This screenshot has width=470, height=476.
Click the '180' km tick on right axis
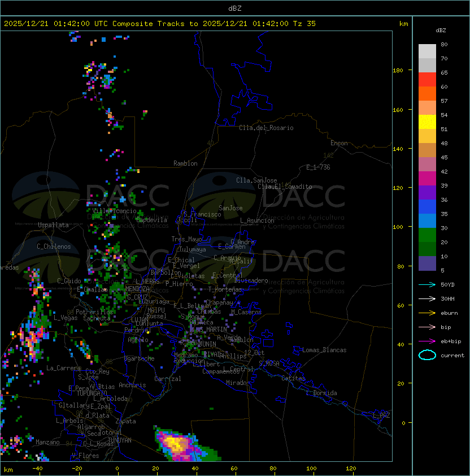pyautogui.click(x=398, y=70)
